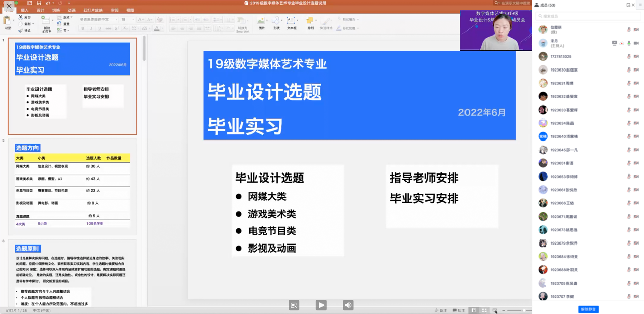Insert a picture with 图片 icon

pyautogui.click(x=261, y=22)
